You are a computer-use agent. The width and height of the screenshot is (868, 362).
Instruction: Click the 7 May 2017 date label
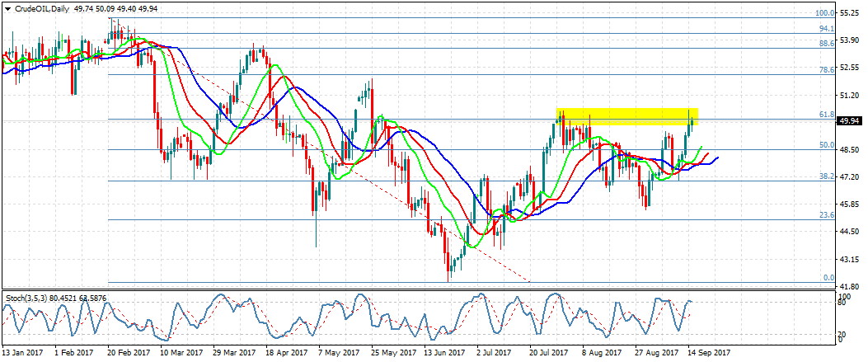tap(335, 352)
